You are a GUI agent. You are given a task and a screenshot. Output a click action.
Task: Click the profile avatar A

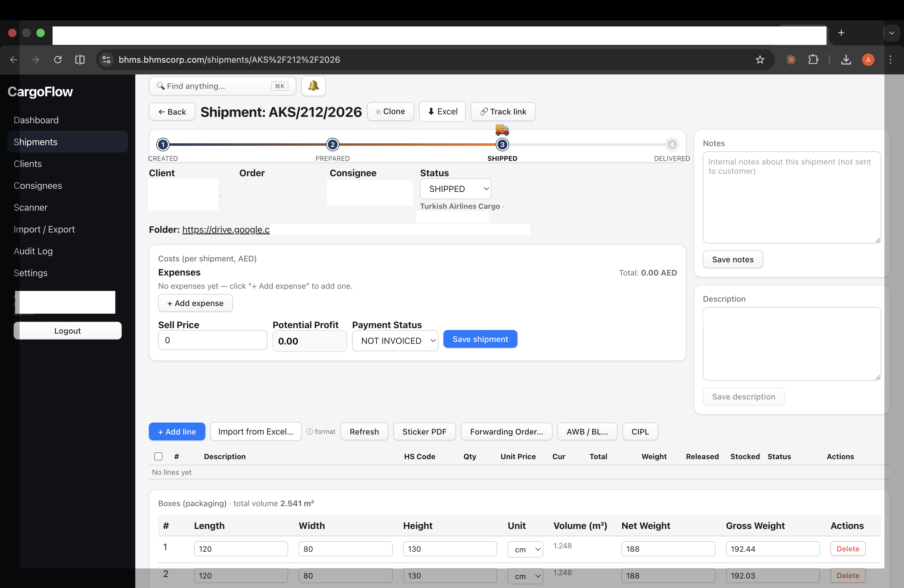(x=868, y=60)
